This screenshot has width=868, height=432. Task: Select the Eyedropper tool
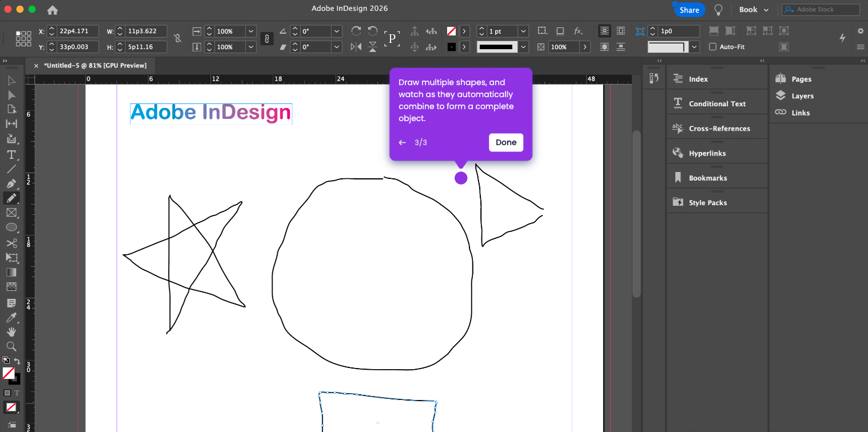pos(11,318)
